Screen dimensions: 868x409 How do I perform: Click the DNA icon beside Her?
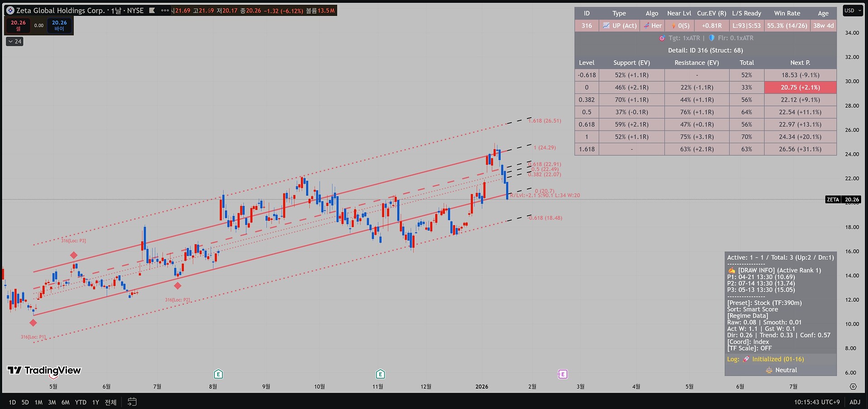click(x=646, y=26)
